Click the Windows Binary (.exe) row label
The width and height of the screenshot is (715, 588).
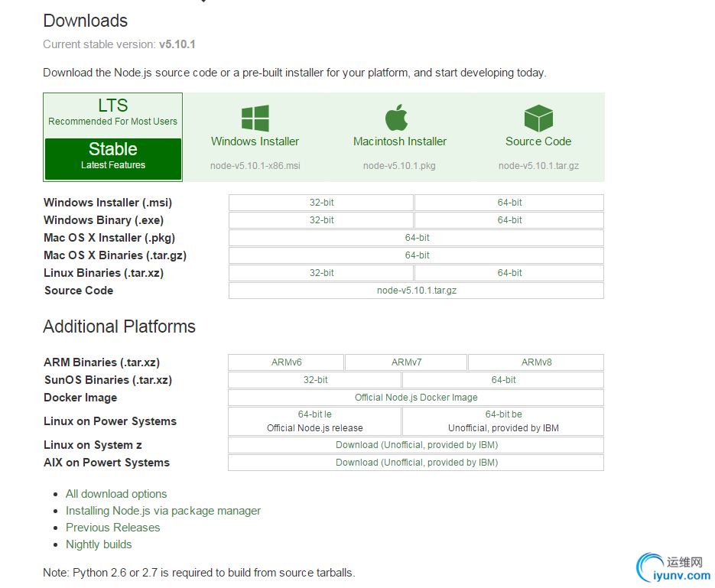click(103, 221)
